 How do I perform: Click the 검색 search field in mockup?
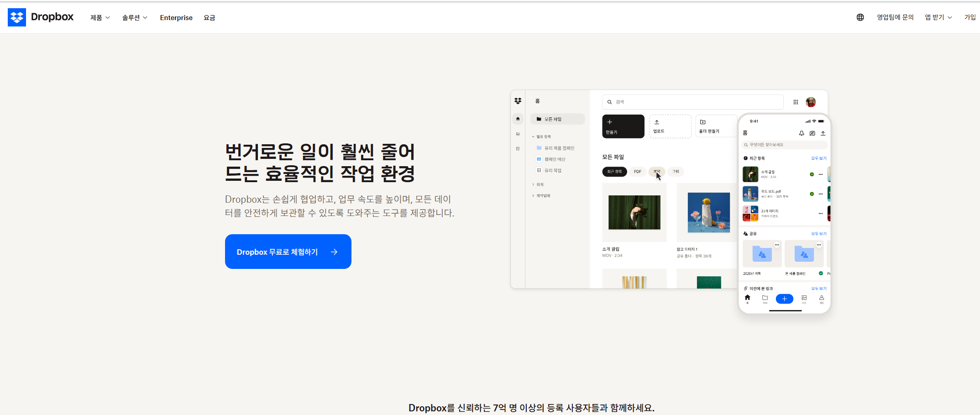(x=692, y=102)
